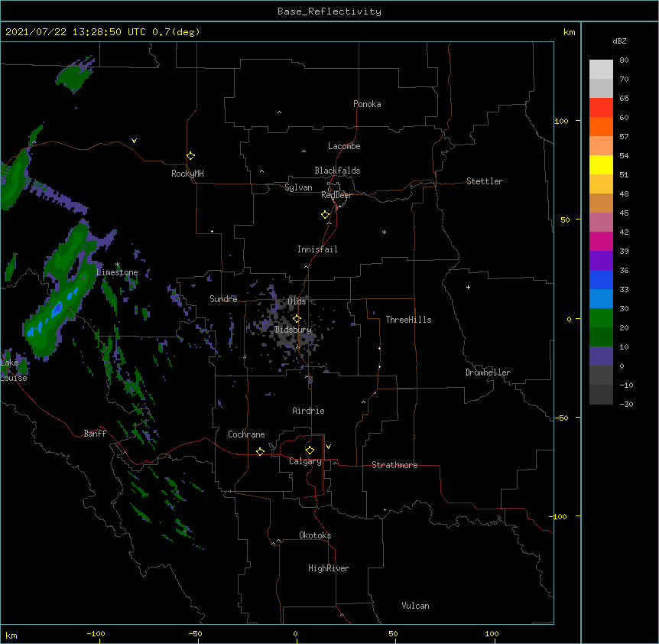The image size is (659, 644).
Task: Pick the magenta 42-39 dBZ legend swatch
Action: pos(601,241)
